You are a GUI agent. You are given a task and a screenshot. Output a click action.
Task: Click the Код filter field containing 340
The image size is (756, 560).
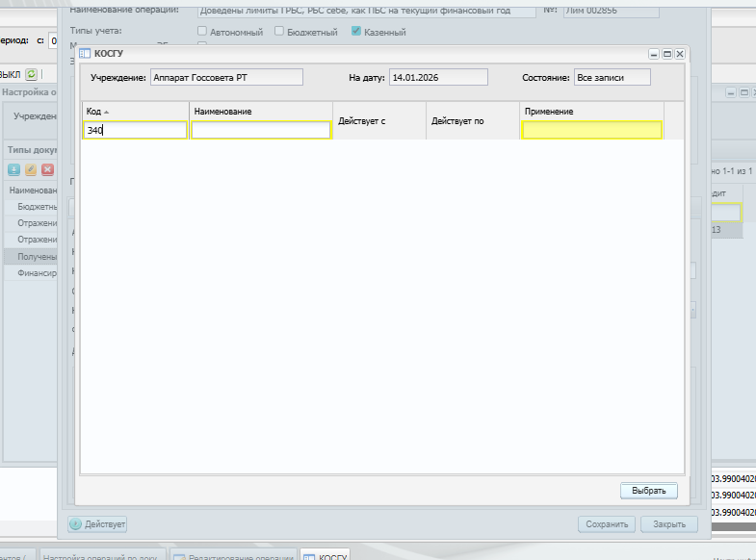[x=136, y=130]
